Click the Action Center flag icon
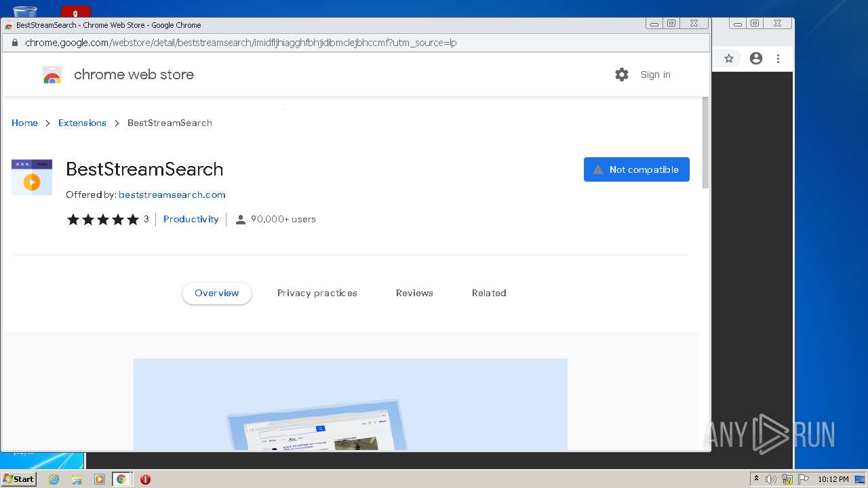Image resolution: width=868 pixels, height=488 pixels. [804, 479]
